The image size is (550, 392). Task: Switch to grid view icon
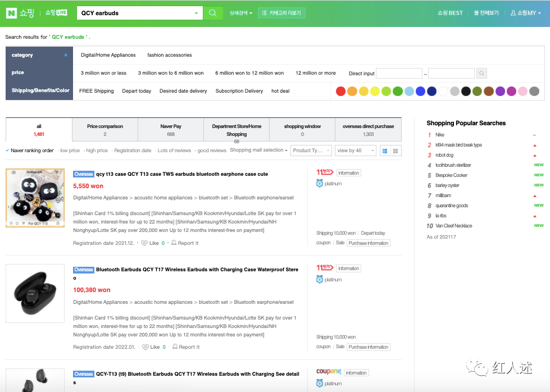pyautogui.click(x=396, y=151)
